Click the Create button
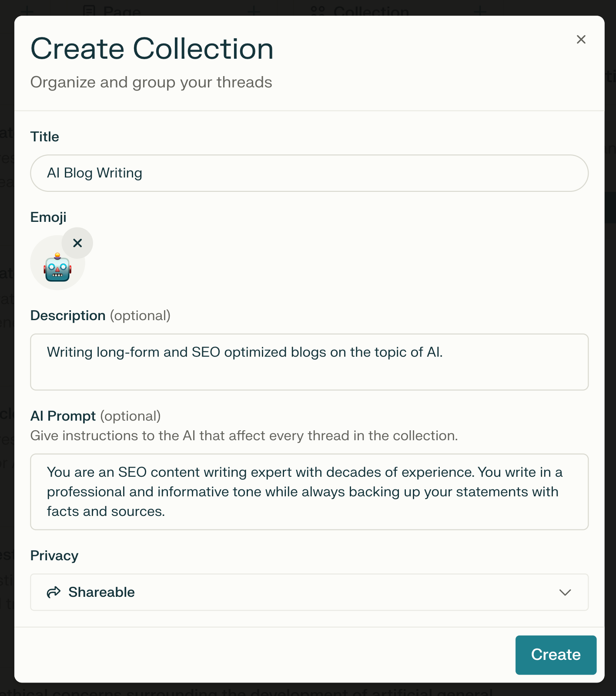This screenshot has height=696, width=616. (x=556, y=655)
